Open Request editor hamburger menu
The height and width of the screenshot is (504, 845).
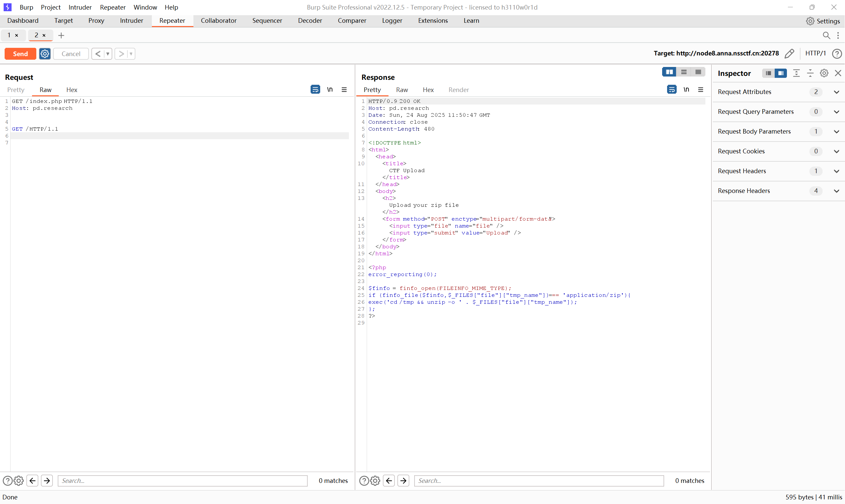344,90
